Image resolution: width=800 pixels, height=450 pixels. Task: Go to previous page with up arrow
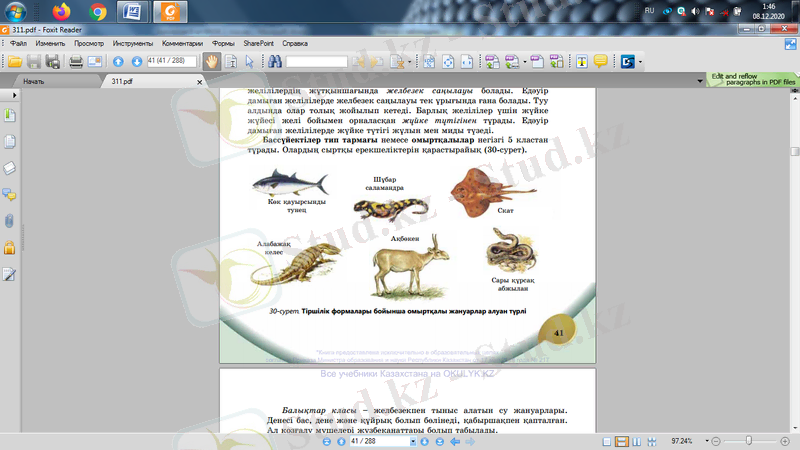pos(119,62)
